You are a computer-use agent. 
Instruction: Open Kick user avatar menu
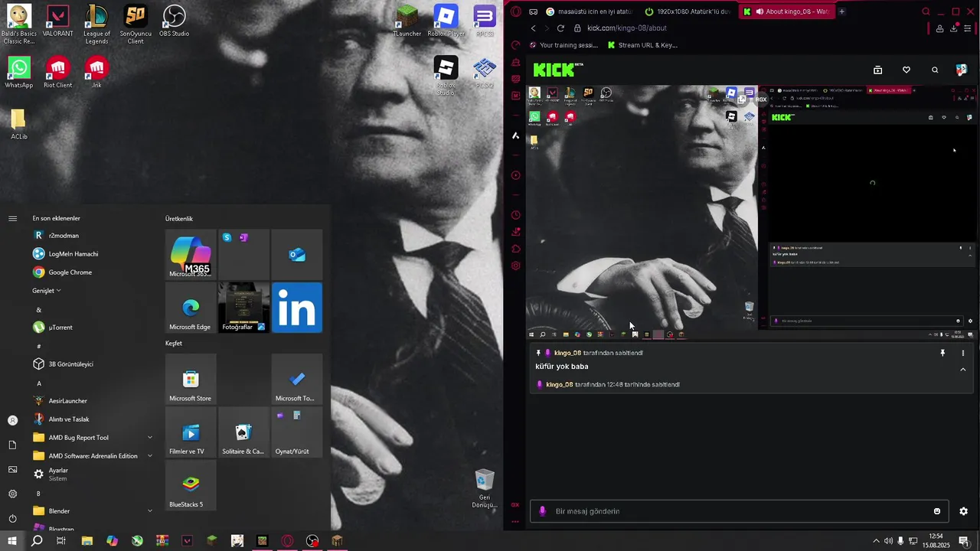tap(962, 70)
